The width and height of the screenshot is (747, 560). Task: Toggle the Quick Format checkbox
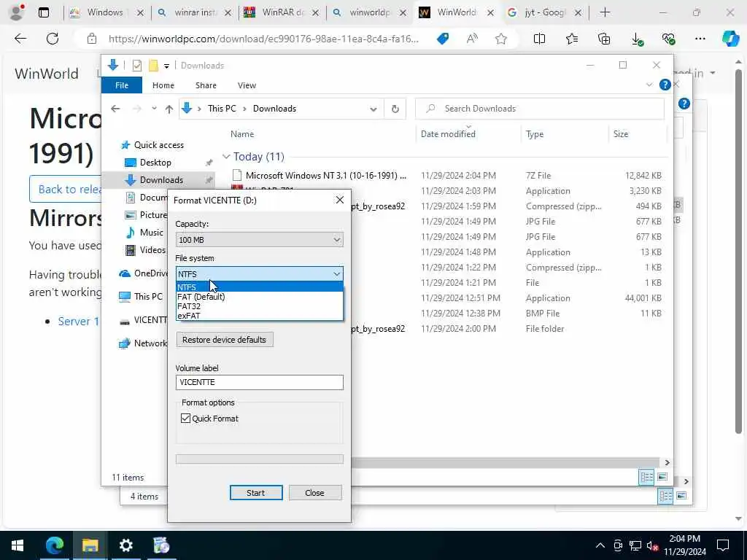click(186, 418)
